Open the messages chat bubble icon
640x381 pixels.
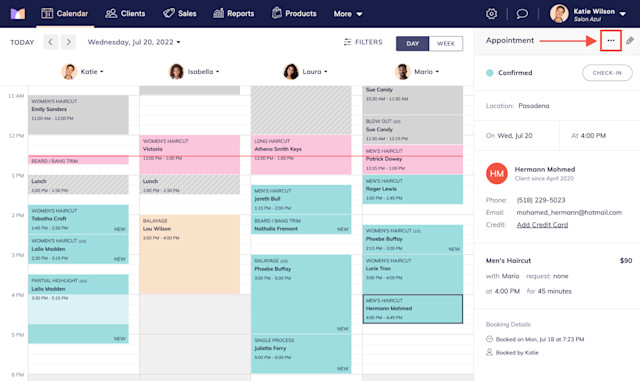pyautogui.click(x=522, y=14)
